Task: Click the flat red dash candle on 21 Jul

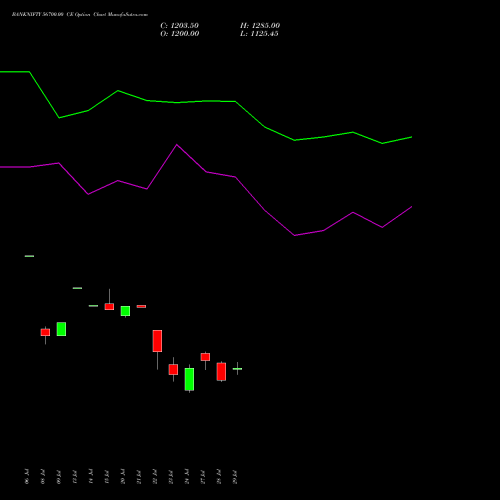Action: 141,306
